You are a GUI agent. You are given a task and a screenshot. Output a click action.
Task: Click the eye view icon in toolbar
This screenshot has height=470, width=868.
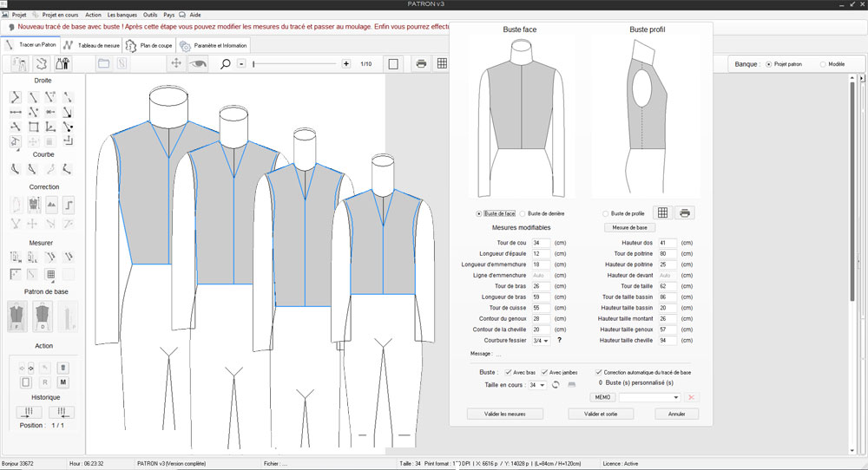point(200,63)
